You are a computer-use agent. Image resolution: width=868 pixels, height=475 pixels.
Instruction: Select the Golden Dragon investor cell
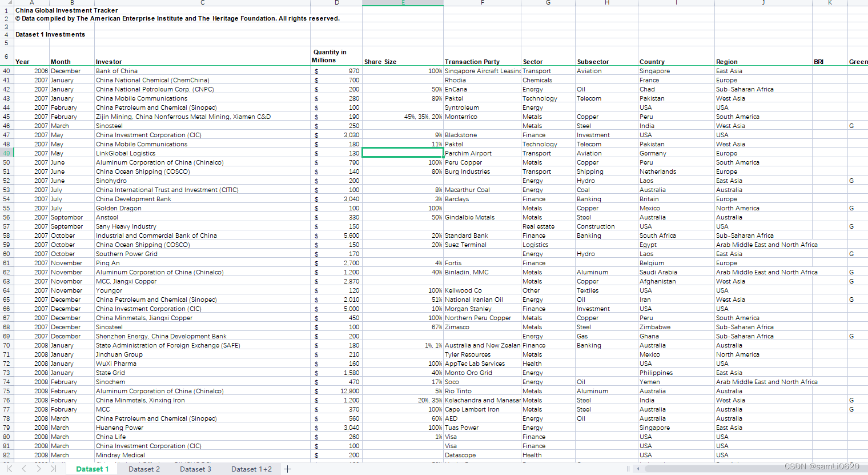click(202, 208)
